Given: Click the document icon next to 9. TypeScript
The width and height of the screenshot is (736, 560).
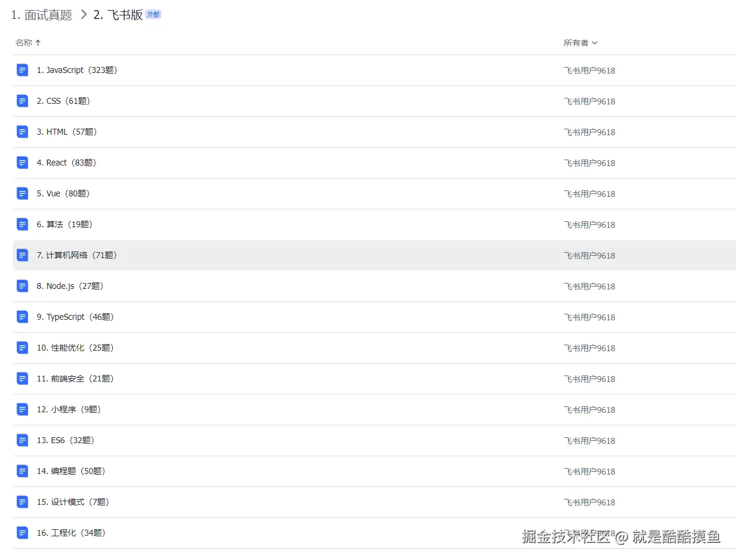Looking at the screenshot, I should coord(22,317).
